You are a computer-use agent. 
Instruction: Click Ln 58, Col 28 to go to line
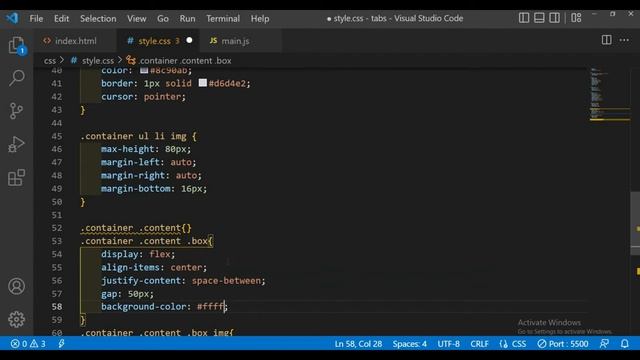tap(358, 344)
